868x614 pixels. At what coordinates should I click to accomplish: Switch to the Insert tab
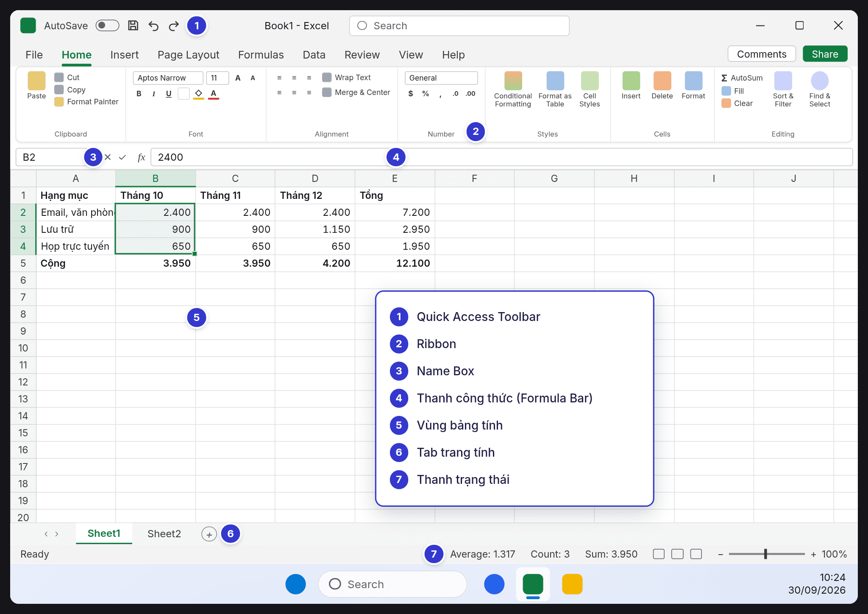[x=125, y=55]
